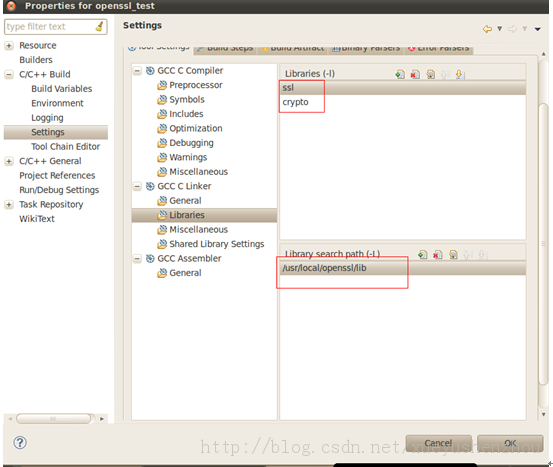The width and height of the screenshot is (553, 467).
Task: Add a library with the Libraries add icon
Action: tap(400, 74)
